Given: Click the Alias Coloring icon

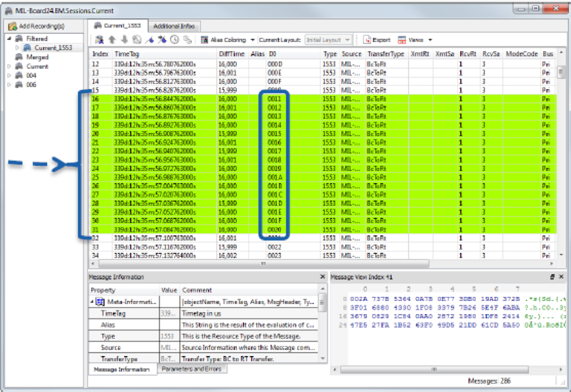Looking at the screenshot, I should click(x=204, y=39).
